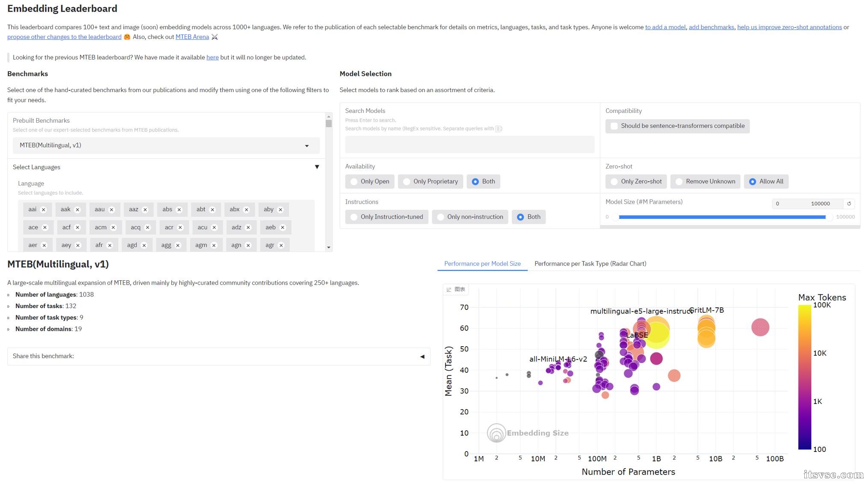Click the chart icon above the plot
This screenshot has width=868, height=487.
(449, 290)
